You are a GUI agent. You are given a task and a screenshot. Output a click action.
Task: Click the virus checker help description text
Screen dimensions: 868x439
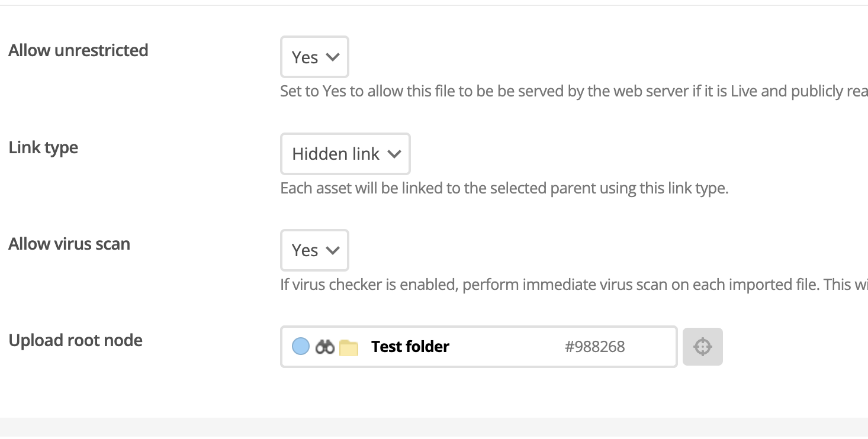pos(574,285)
